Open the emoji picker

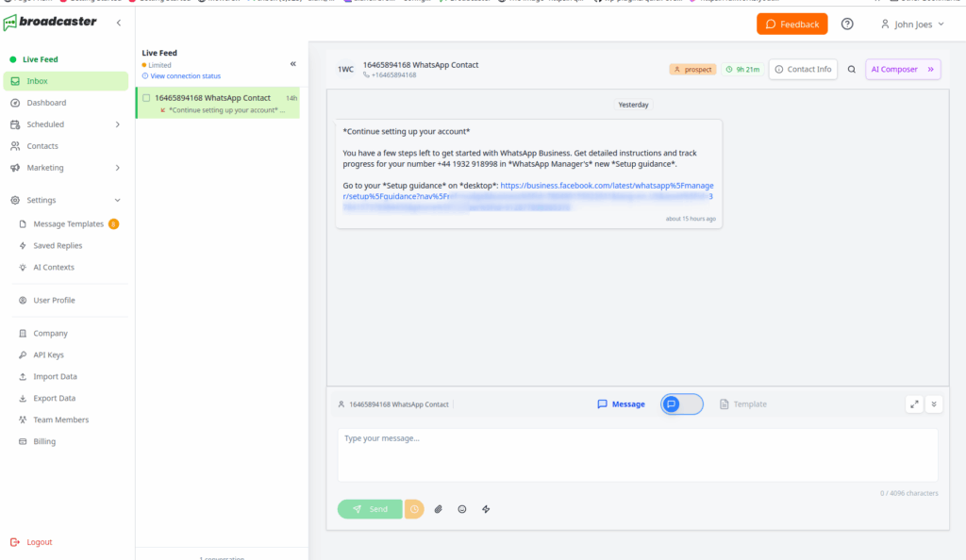[462, 509]
